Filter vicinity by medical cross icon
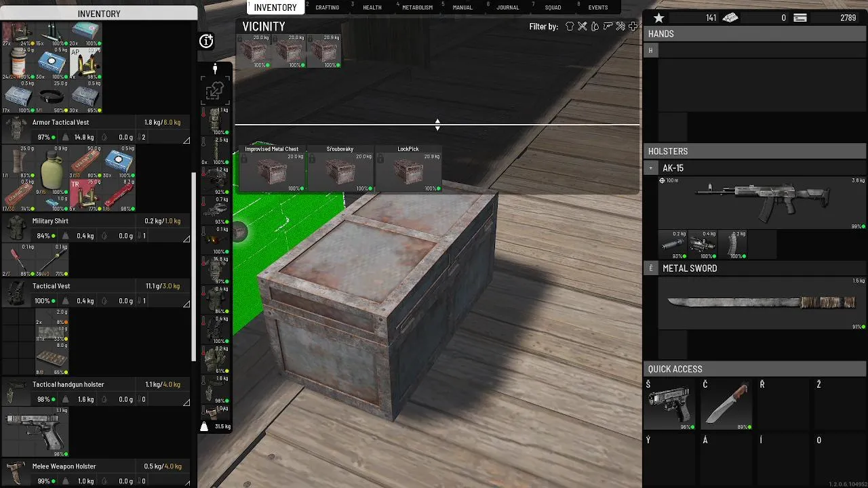868x488 pixels. 633,26
